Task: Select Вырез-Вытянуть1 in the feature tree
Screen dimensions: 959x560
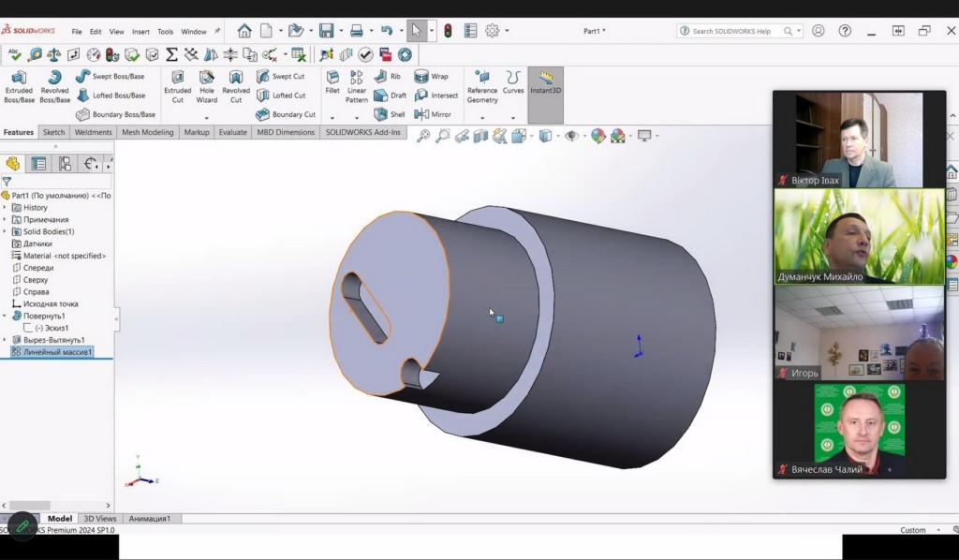Action: 54,340
